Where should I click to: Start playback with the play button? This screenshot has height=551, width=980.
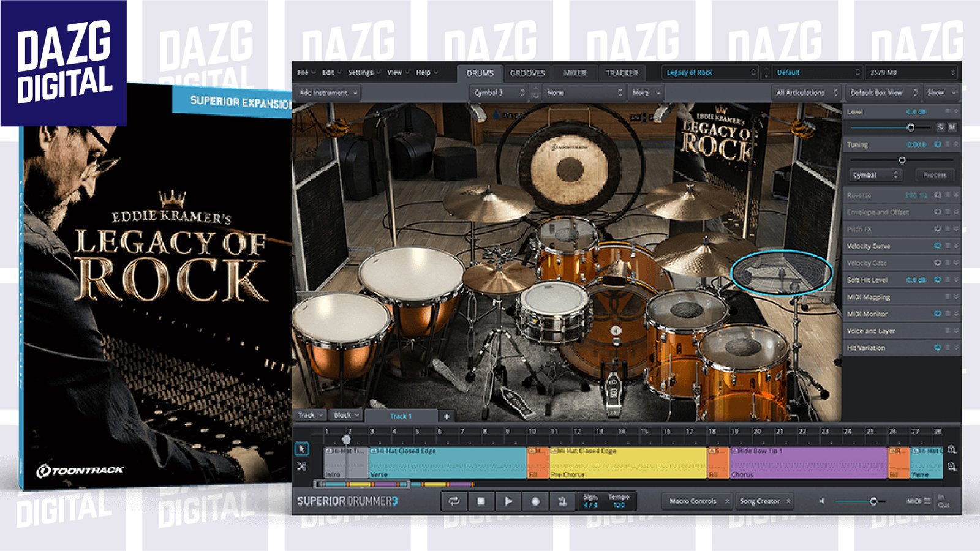click(x=508, y=501)
